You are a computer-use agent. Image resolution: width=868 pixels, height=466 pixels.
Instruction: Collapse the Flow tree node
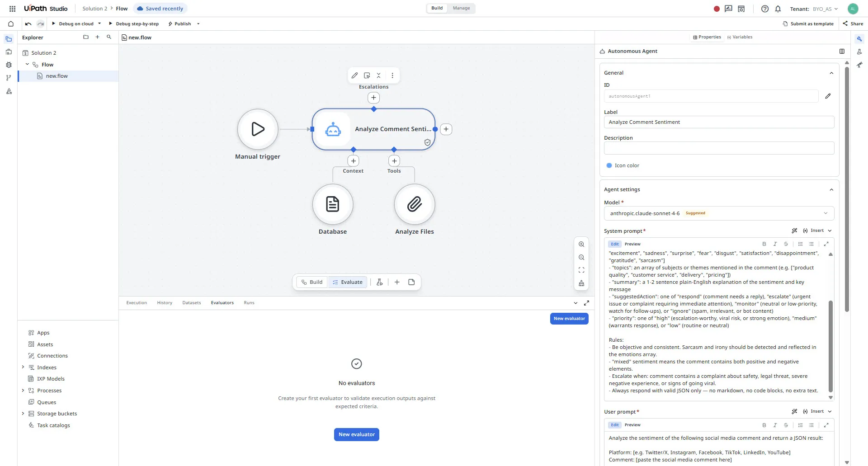pyautogui.click(x=27, y=64)
